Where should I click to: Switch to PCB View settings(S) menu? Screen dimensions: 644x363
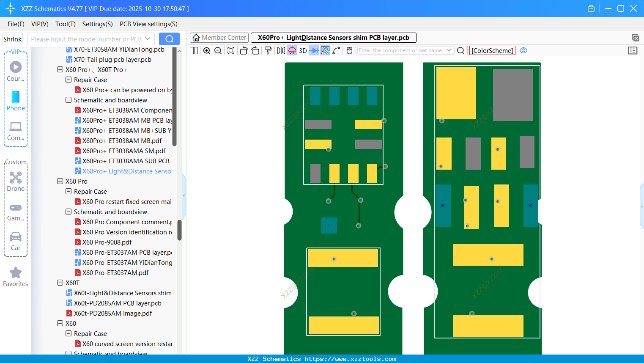(148, 24)
